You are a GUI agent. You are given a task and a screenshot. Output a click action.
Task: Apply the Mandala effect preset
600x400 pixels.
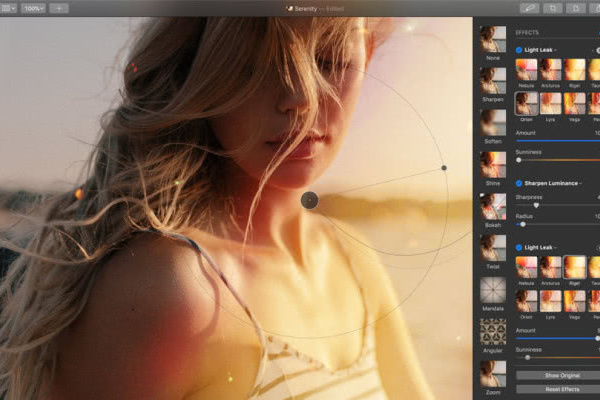point(493,290)
